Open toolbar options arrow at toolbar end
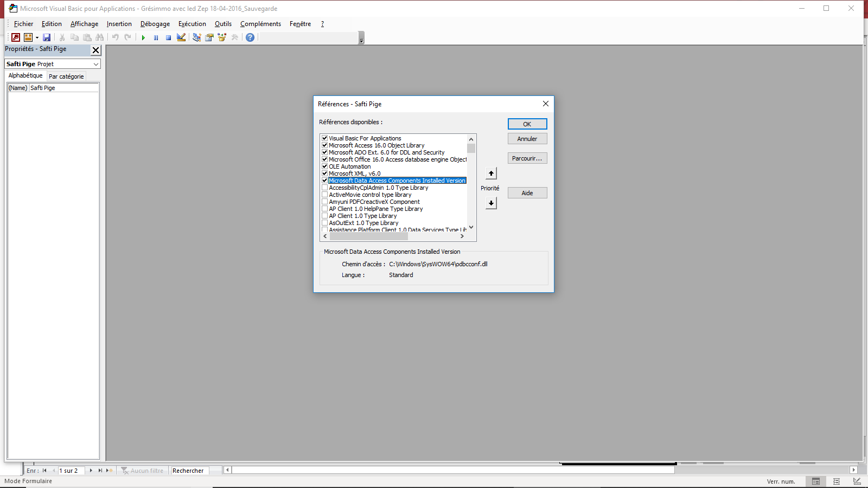This screenshot has width=868, height=488. [361, 38]
